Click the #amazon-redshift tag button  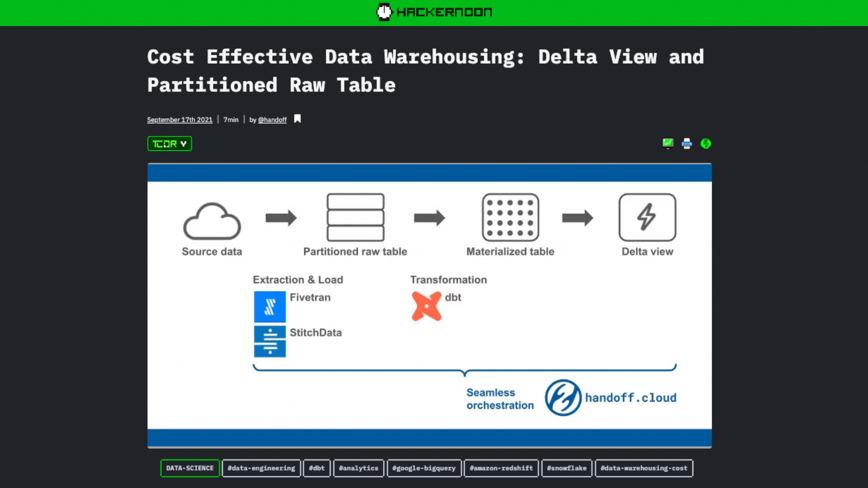501,468
